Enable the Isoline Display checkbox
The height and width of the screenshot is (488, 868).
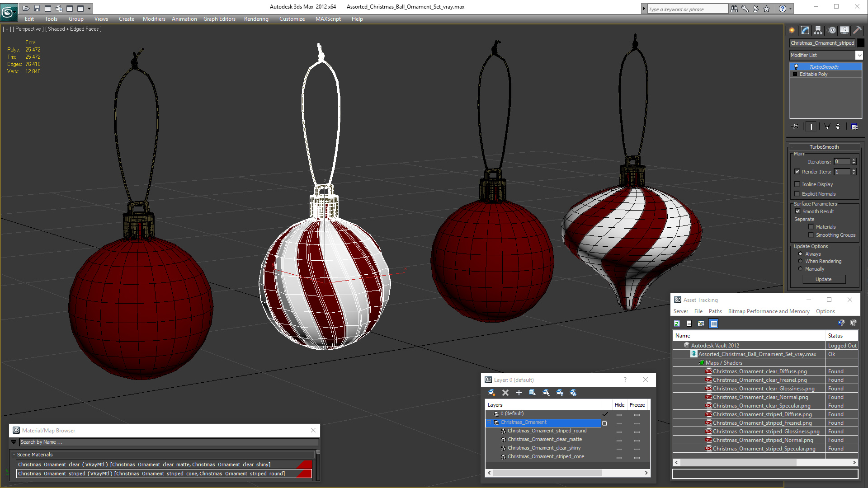[797, 184]
